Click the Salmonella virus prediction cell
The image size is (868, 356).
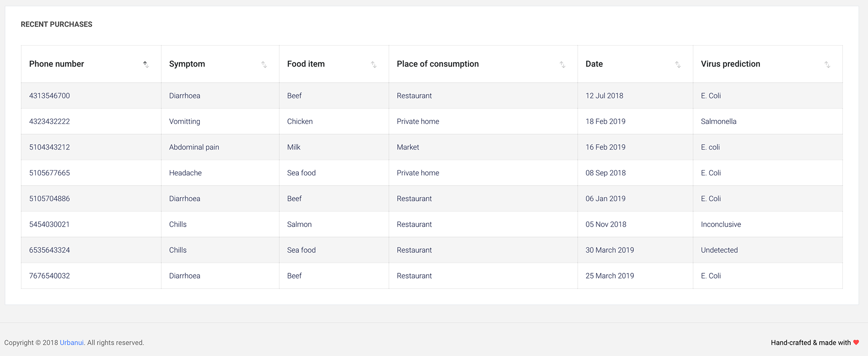click(x=718, y=122)
